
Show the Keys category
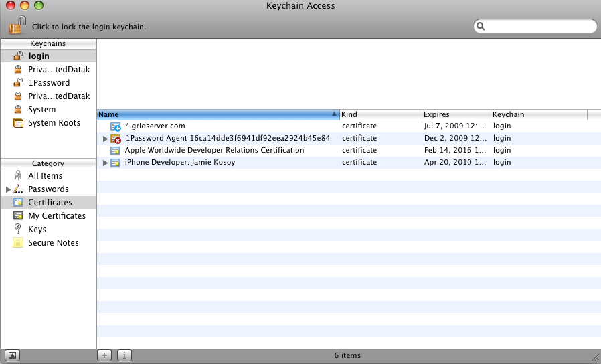(37, 230)
